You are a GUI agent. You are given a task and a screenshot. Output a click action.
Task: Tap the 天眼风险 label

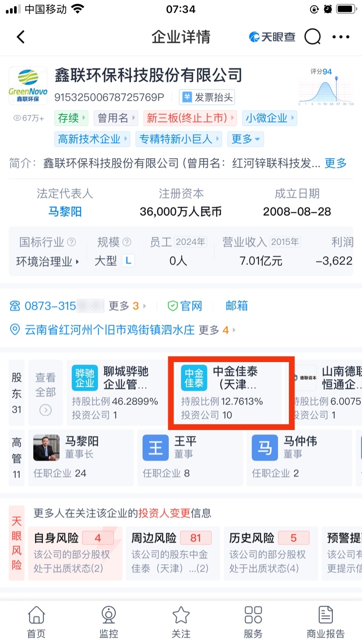point(17,543)
